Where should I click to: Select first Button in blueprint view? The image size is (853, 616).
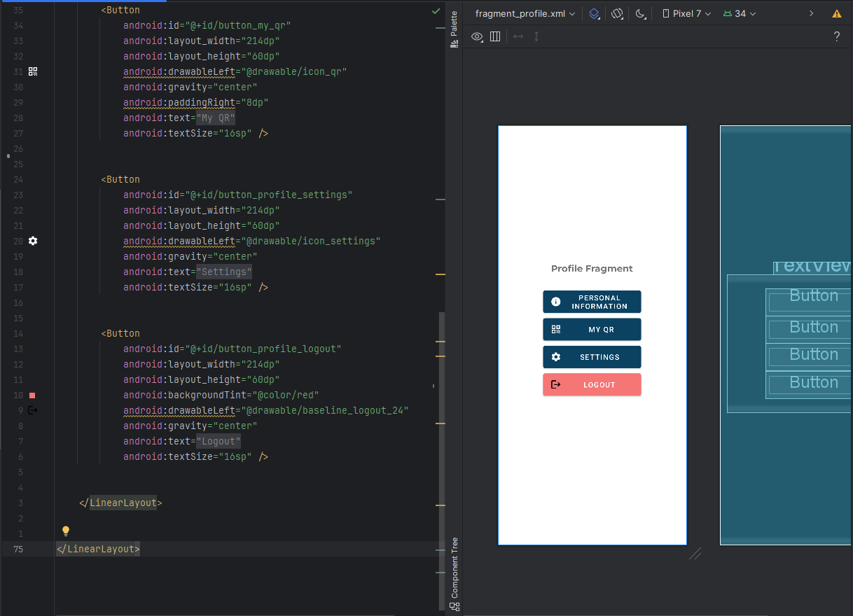809,302
